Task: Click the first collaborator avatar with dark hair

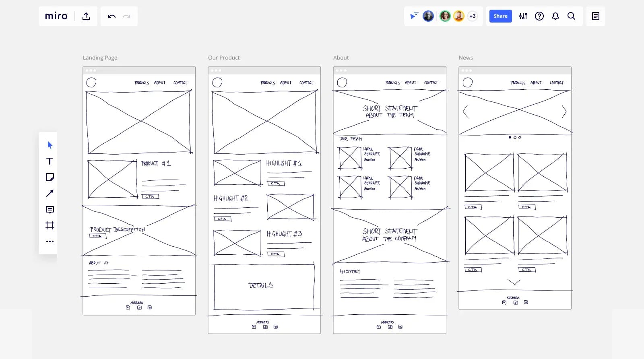Action: (428, 16)
